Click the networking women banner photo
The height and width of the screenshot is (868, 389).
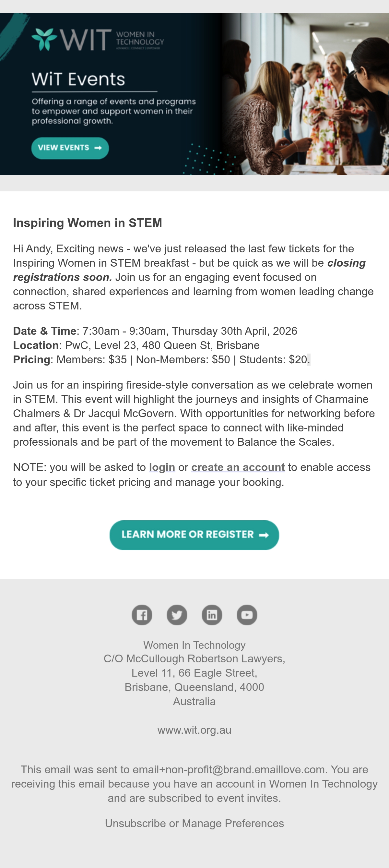pos(305,94)
